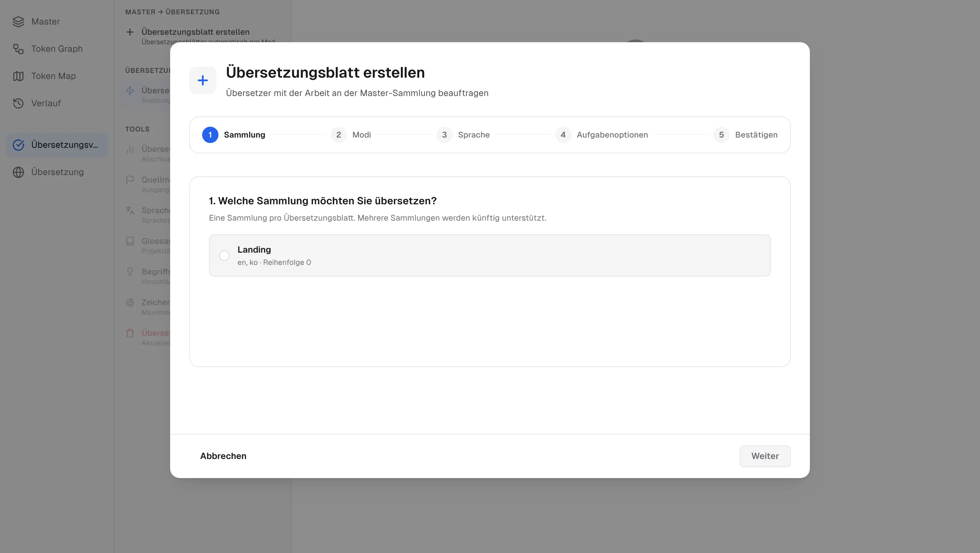
Task: Jump to step 5 Bestätigen
Action: point(745,135)
